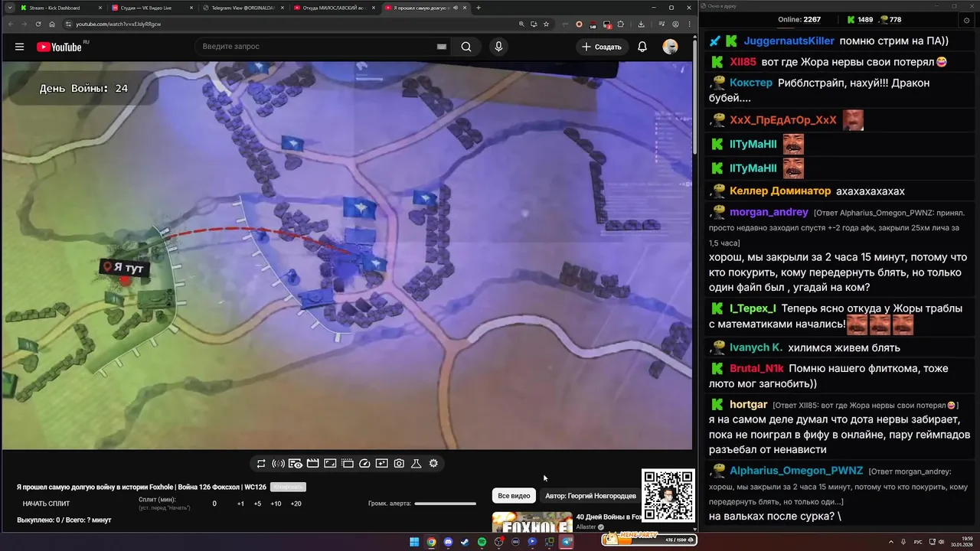Open YouTube notifications bell
The height and width of the screenshot is (551, 980).
(x=642, y=47)
